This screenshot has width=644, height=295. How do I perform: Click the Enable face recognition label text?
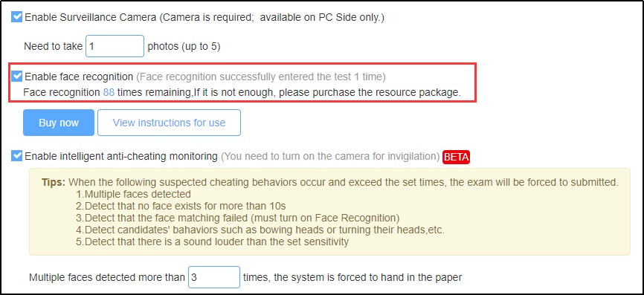(x=79, y=77)
